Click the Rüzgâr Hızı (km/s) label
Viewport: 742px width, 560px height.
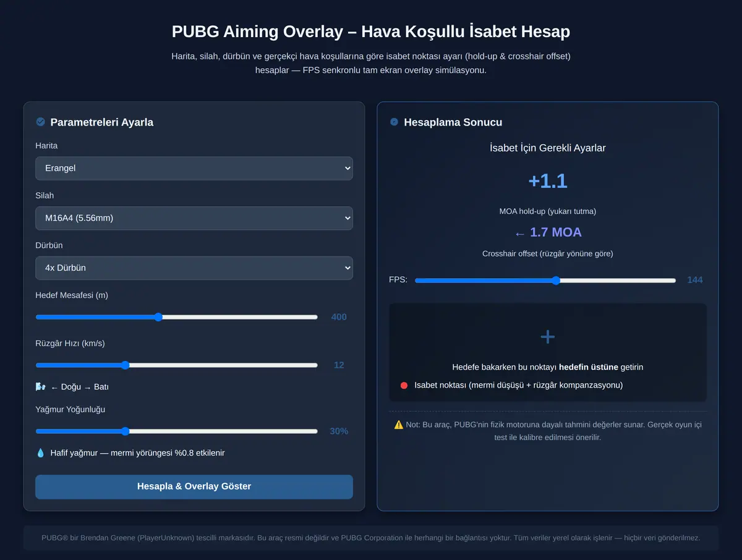click(x=70, y=344)
